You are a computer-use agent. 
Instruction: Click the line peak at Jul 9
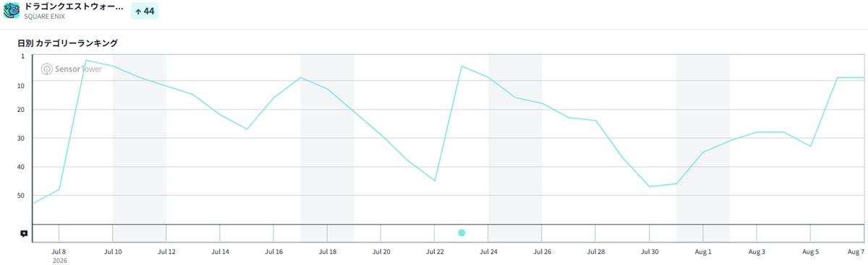click(86, 61)
